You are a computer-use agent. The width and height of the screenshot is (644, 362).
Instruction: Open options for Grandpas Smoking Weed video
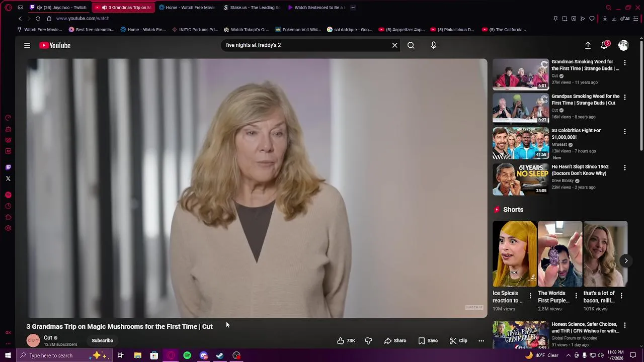(625, 97)
